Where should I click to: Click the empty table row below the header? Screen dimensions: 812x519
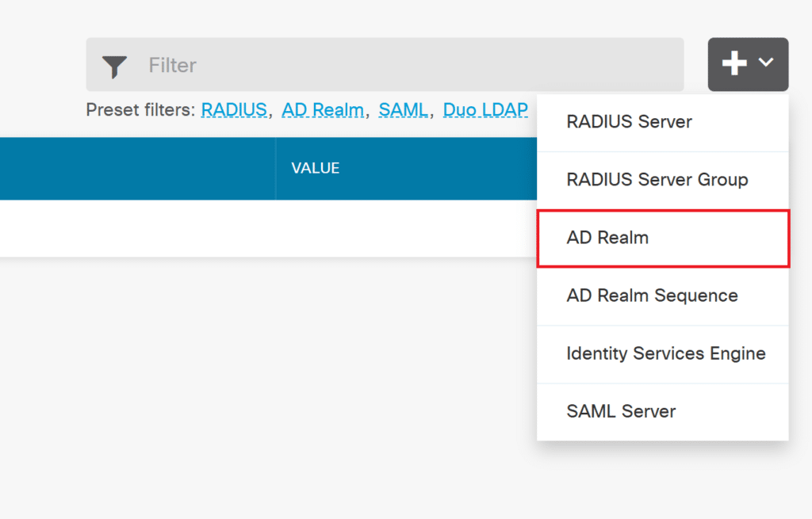point(238,228)
